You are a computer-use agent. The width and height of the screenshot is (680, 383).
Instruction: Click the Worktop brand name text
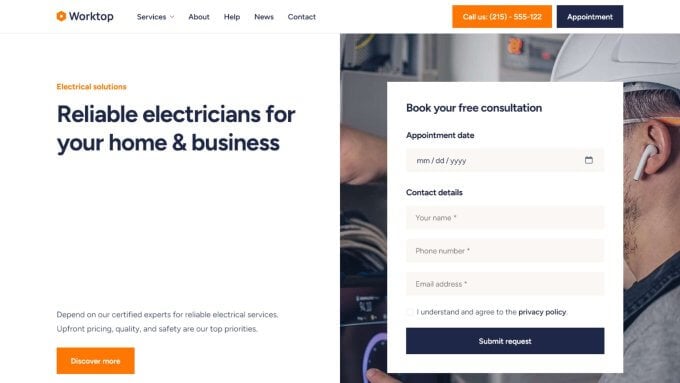pyautogui.click(x=91, y=16)
